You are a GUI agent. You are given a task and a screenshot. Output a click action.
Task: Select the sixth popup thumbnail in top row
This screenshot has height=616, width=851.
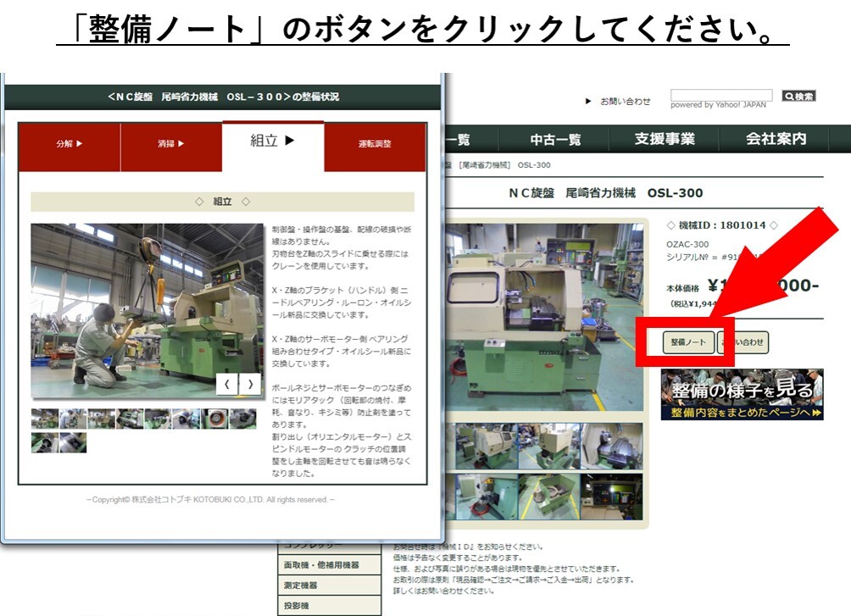tap(186, 419)
